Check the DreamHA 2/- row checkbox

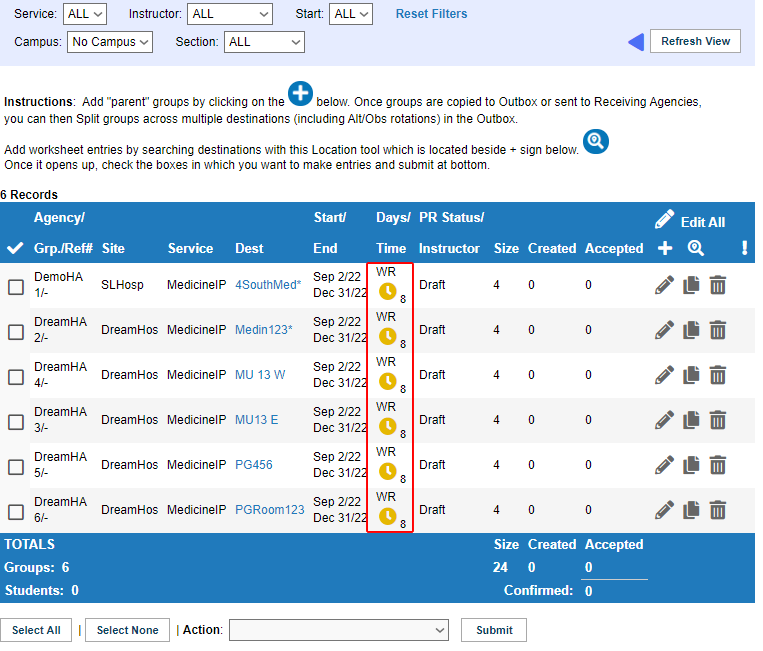pyautogui.click(x=16, y=332)
